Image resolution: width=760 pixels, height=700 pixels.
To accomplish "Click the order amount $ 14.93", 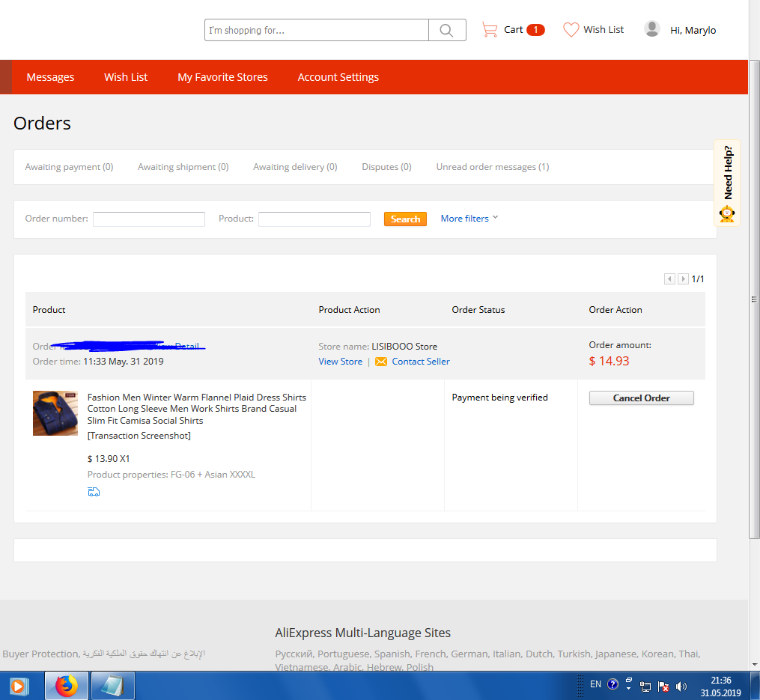I will coord(609,361).
